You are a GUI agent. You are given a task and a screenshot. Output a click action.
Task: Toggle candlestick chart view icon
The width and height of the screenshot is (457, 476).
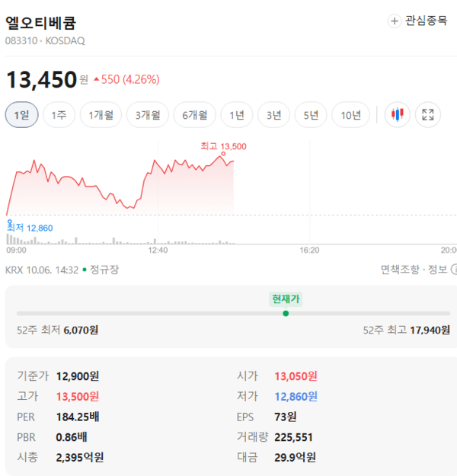tap(398, 115)
